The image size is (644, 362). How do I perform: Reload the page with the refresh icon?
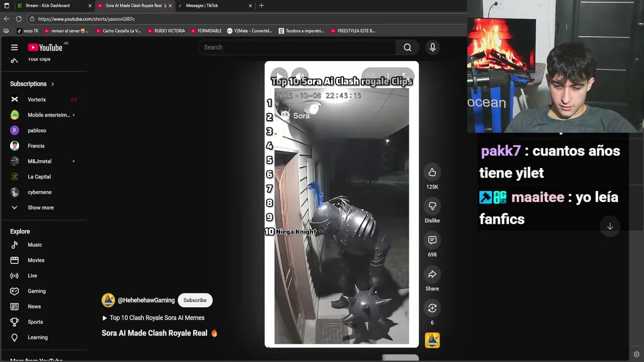coord(19,19)
